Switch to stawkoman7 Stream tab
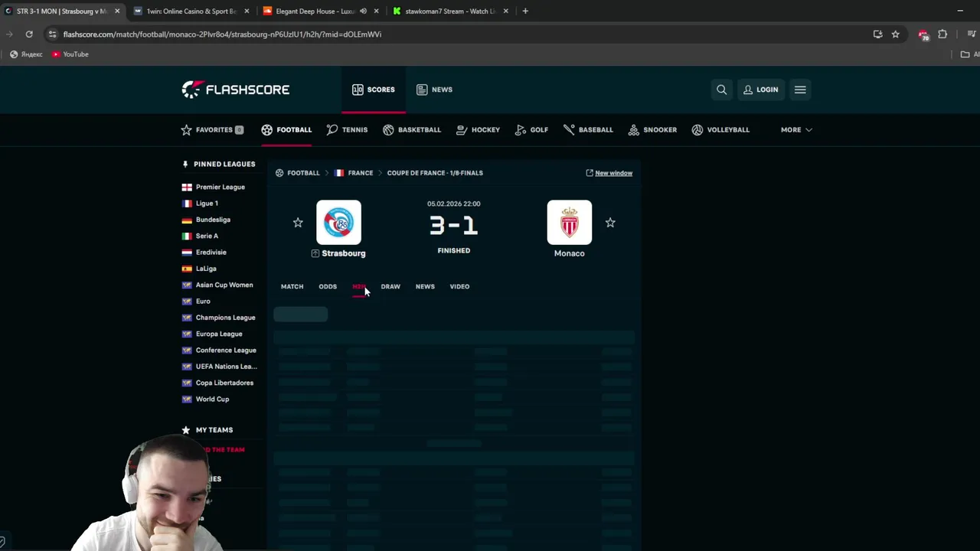This screenshot has width=980, height=551. coord(450,11)
